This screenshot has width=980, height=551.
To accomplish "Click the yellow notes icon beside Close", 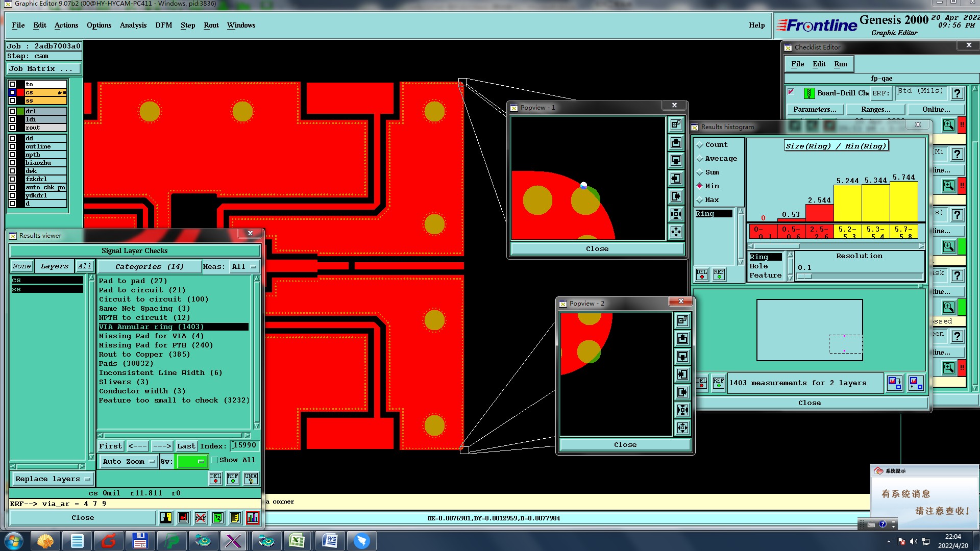I will point(235,518).
